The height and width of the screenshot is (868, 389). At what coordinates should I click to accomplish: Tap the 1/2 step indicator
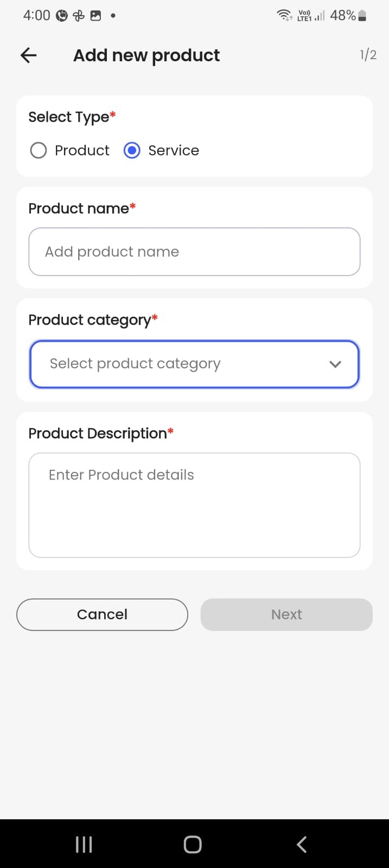(x=368, y=55)
